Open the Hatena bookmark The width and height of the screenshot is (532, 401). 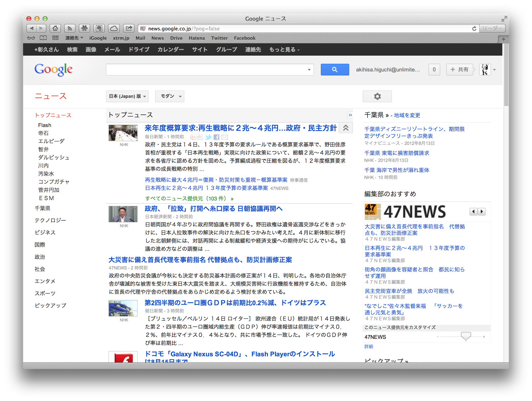pos(197,38)
